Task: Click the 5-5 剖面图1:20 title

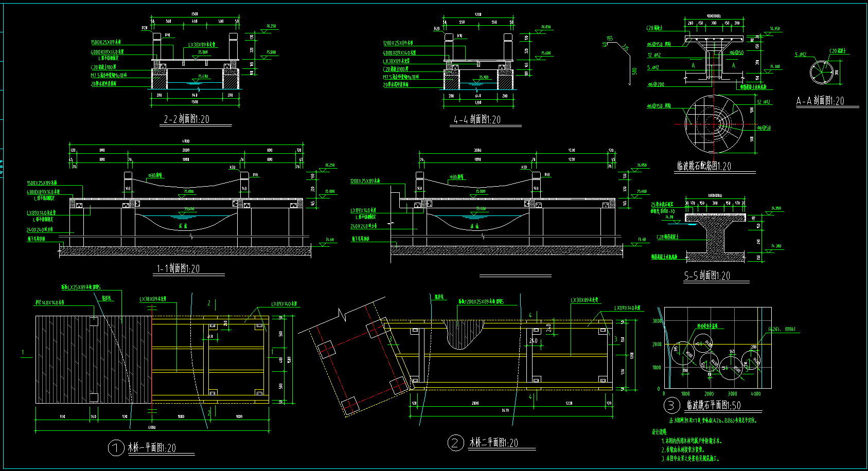Action: tap(707, 276)
